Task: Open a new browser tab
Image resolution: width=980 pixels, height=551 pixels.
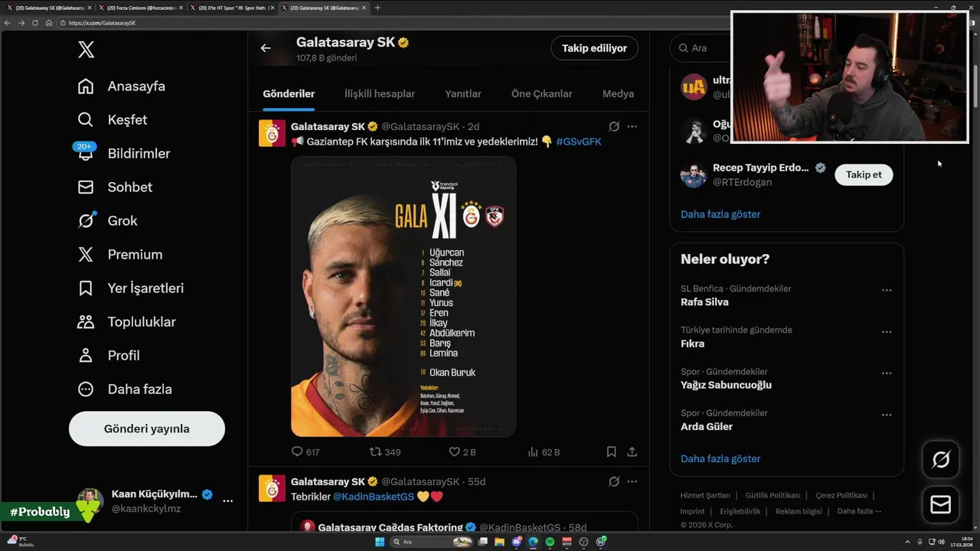Action: [377, 8]
